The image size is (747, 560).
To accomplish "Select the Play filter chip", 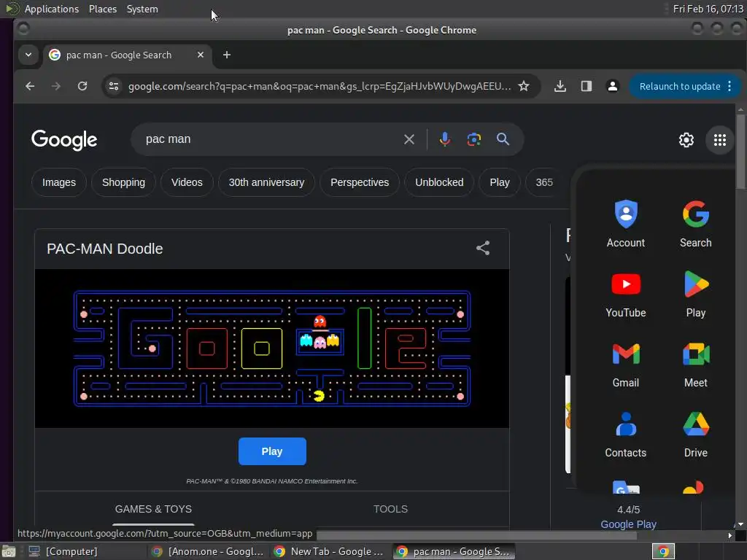I will point(500,182).
